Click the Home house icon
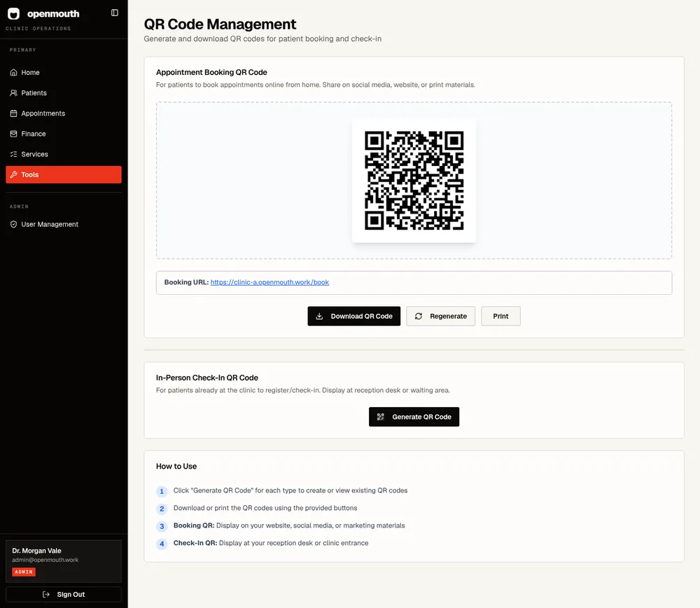Viewport: 700px width, 608px height. click(x=14, y=72)
